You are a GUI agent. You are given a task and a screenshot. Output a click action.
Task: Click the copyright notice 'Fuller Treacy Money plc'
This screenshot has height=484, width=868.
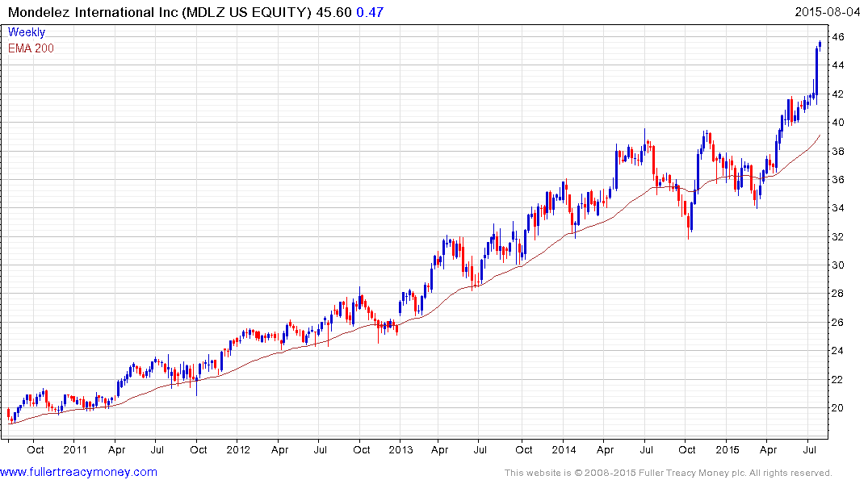(x=692, y=473)
